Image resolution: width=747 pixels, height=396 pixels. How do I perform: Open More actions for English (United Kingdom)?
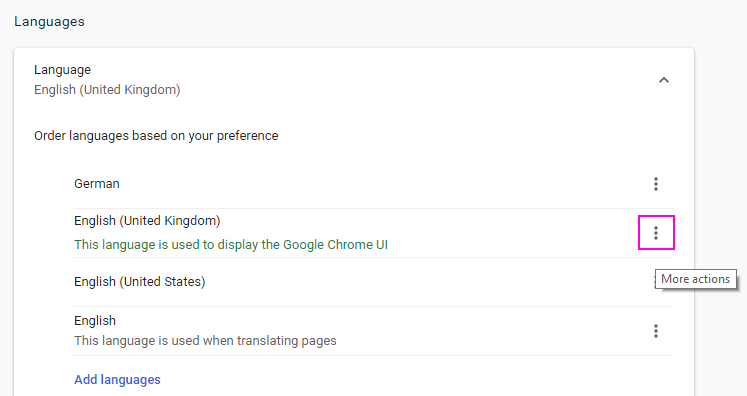[656, 233]
